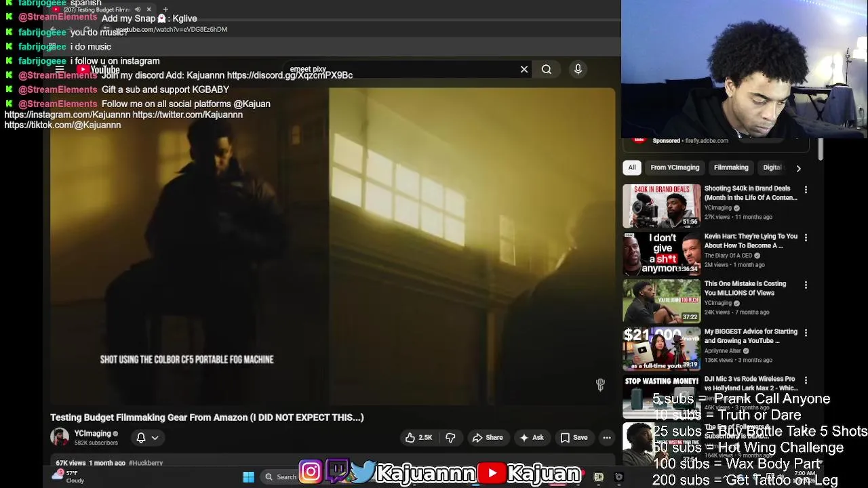Screen dimensions: 868x488
Task: Run the search with the magnifier button
Action: tap(547, 69)
